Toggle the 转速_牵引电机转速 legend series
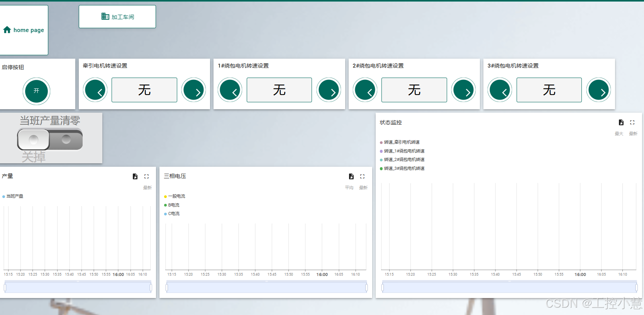 [400, 142]
